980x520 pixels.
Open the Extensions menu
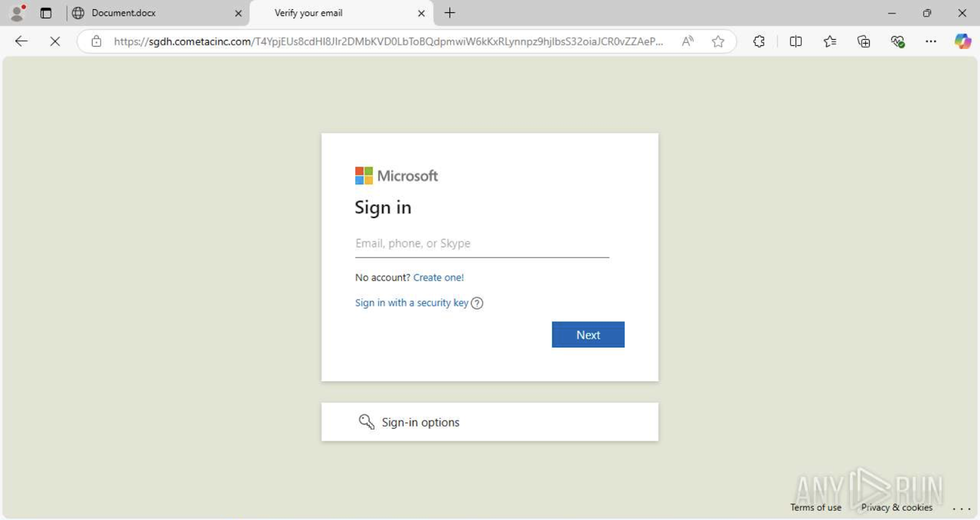[759, 41]
